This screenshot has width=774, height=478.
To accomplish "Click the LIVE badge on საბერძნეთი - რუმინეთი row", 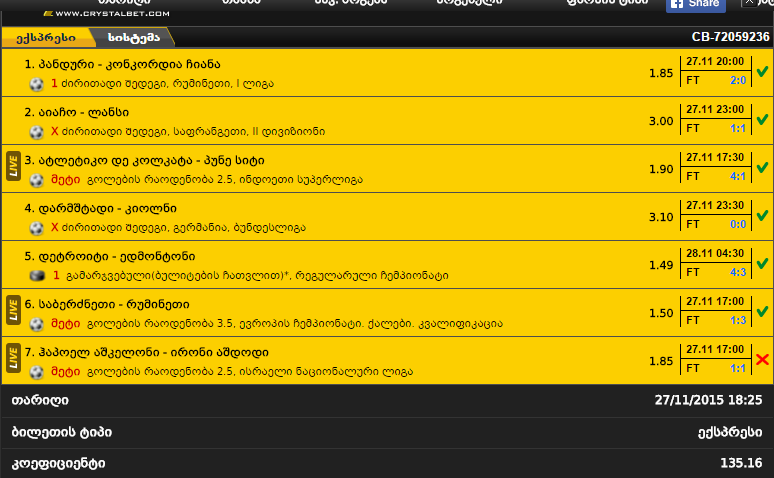I will point(13,310).
